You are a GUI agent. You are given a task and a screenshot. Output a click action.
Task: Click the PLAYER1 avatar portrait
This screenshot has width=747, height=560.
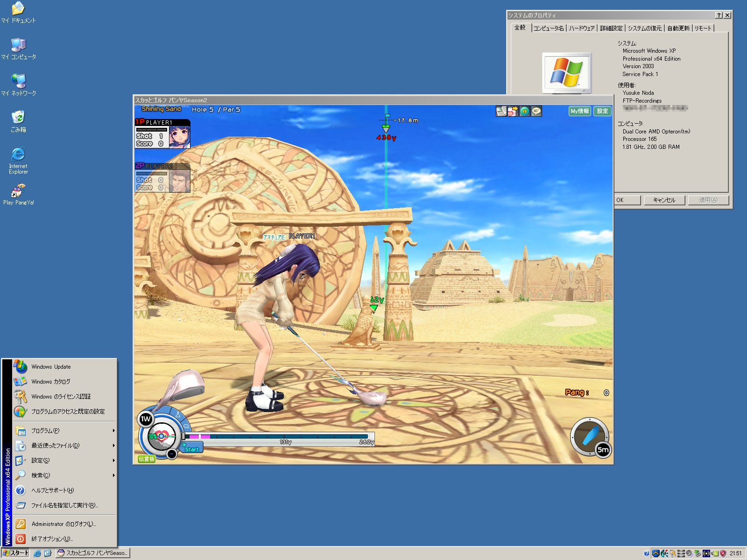coord(179,137)
